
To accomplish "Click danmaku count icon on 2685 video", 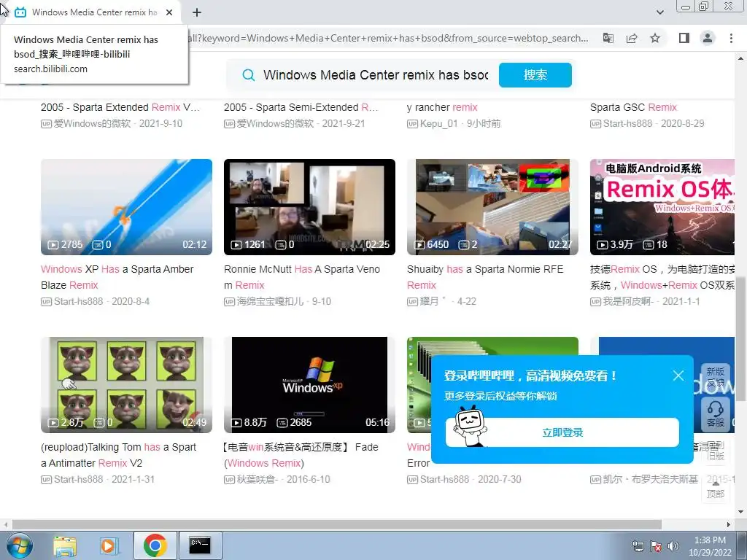I will coord(282,423).
